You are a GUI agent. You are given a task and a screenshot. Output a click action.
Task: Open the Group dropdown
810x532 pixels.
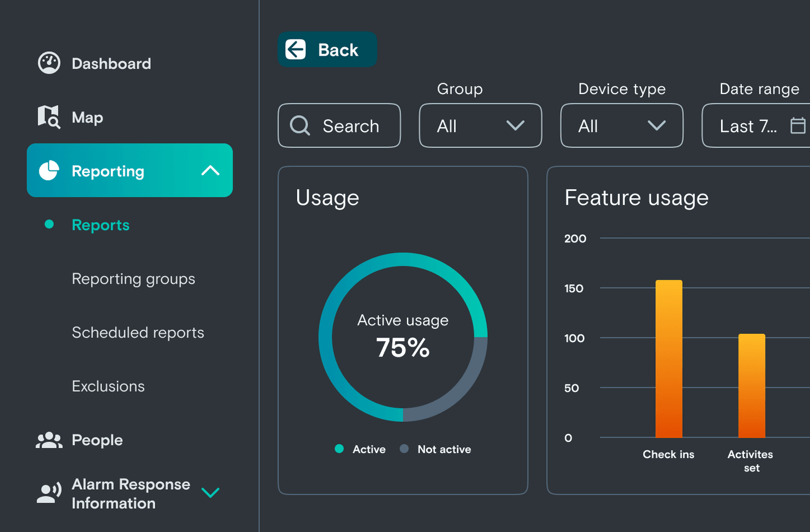coord(480,126)
